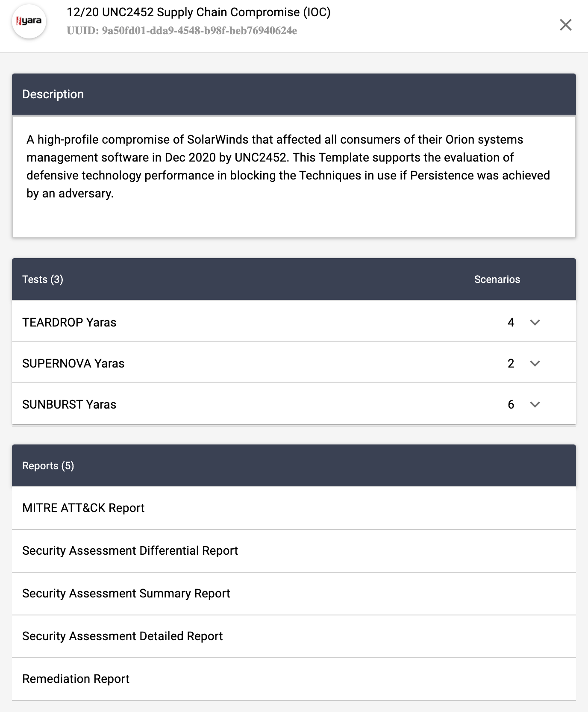Click the UUID text under the title
Image resolution: width=588 pixels, height=712 pixels.
click(x=182, y=31)
